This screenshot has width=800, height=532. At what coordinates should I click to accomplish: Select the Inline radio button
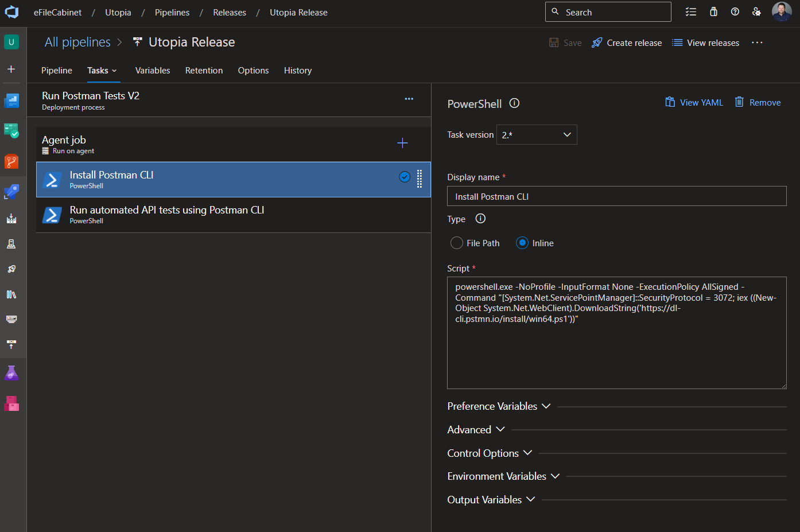point(522,243)
